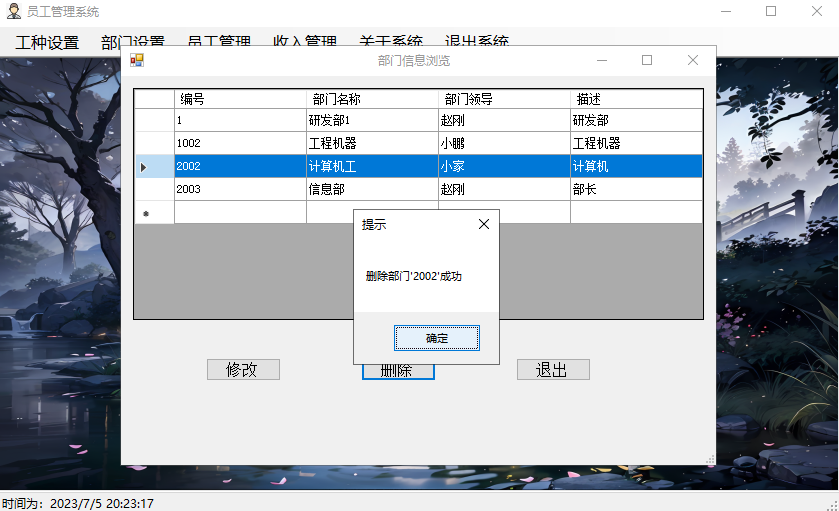Maximize the 部门信息浏览 window
Image resolution: width=839 pixels, height=511 pixels.
tap(647, 60)
